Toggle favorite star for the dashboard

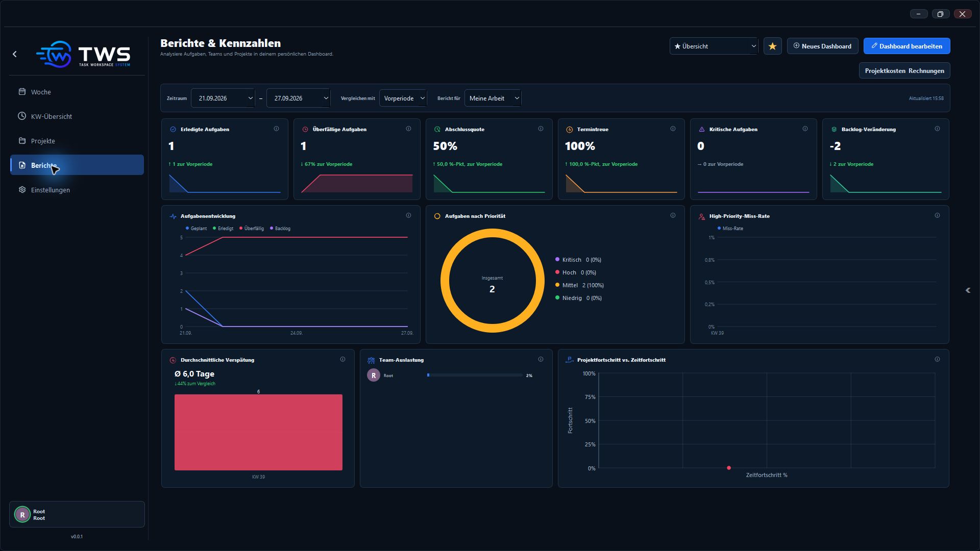coord(772,46)
